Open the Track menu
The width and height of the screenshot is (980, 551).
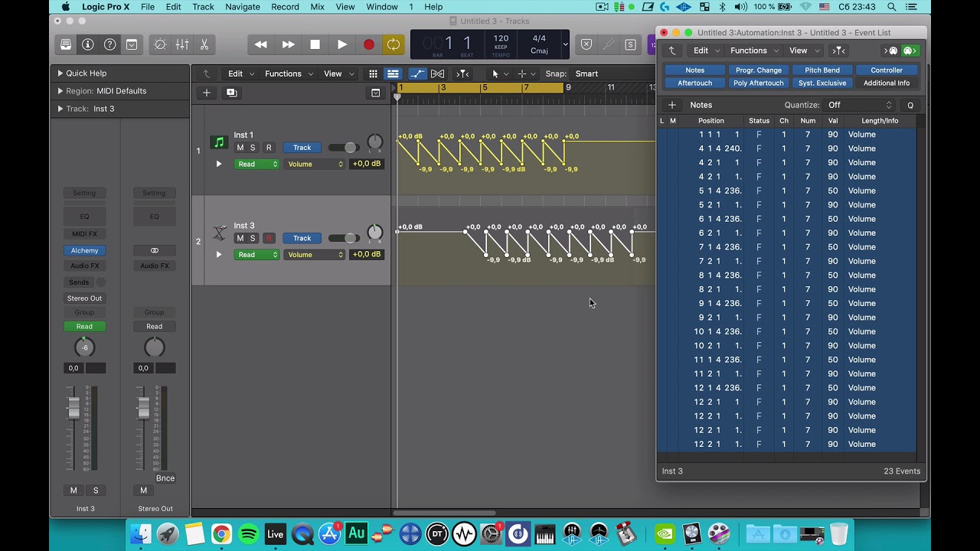[203, 7]
